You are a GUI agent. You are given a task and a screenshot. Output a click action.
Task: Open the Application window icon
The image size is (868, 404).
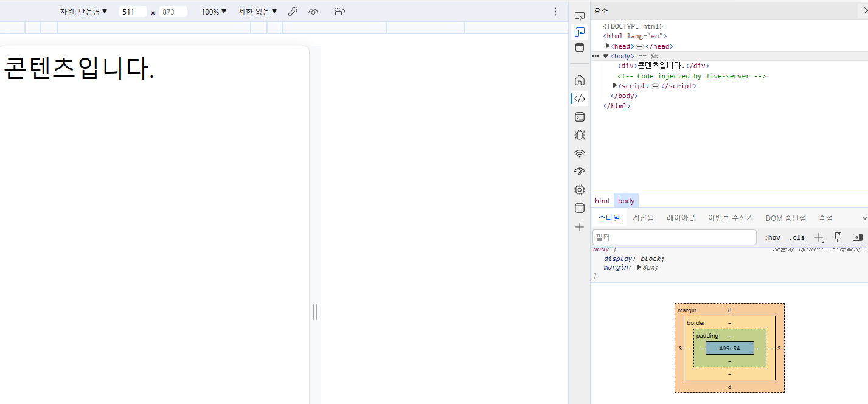(x=579, y=208)
